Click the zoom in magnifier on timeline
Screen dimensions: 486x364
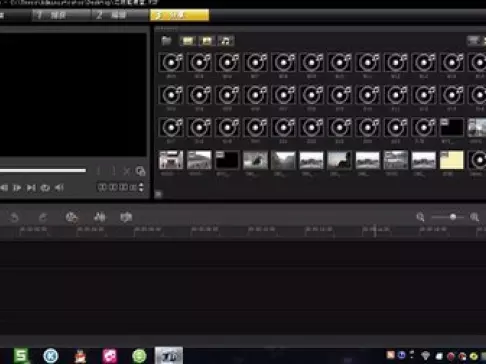[474, 217]
